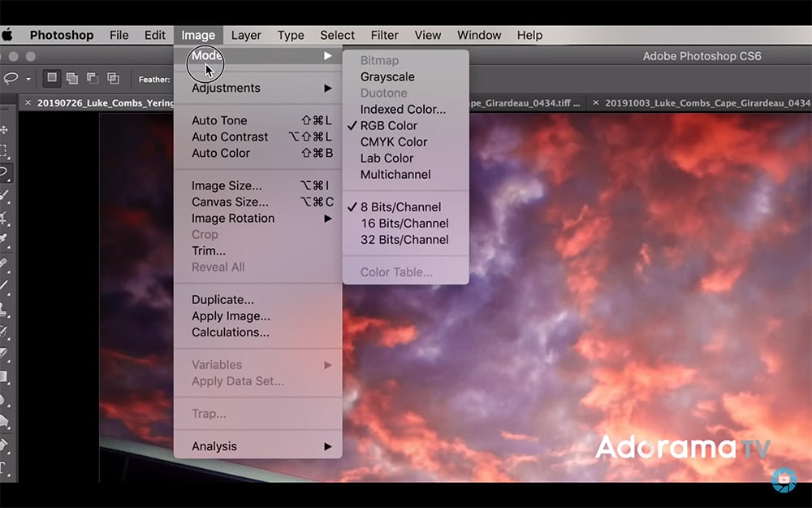812x508 pixels.
Task: Select the Lasso tool in the toolbox
Action: pyautogui.click(x=4, y=172)
